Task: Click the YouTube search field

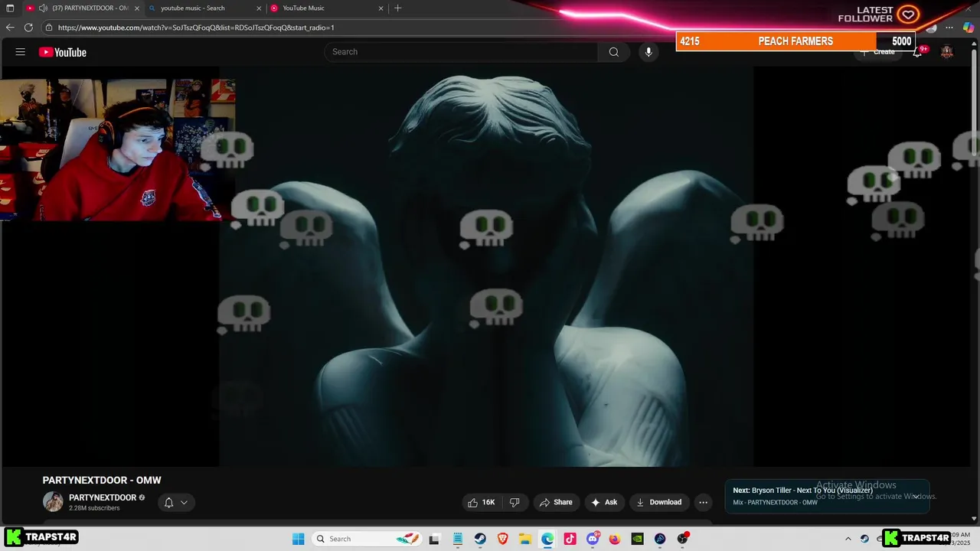Action: point(461,52)
